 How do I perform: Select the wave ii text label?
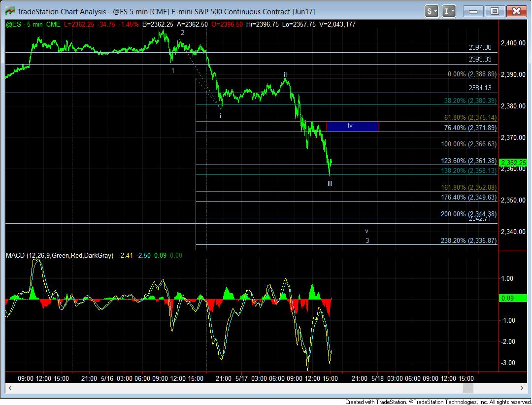click(x=285, y=75)
